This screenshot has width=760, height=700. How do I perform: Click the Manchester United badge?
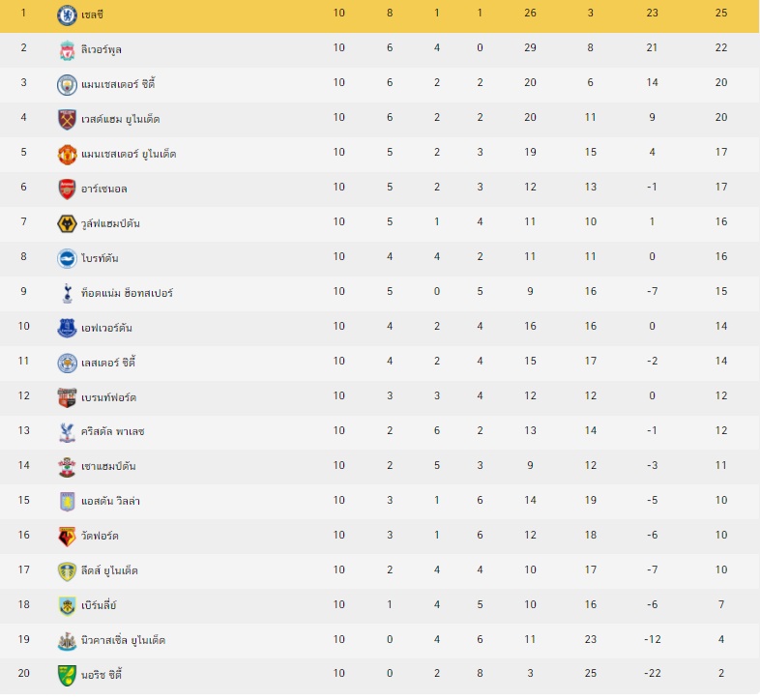(67, 155)
